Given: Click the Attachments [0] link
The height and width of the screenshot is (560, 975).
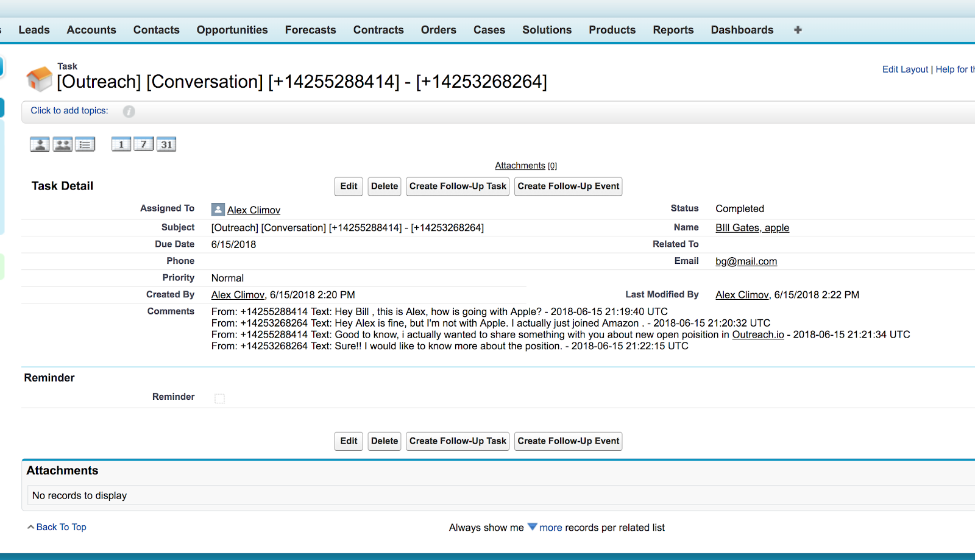Looking at the screenshot, I should pos(526,166).
